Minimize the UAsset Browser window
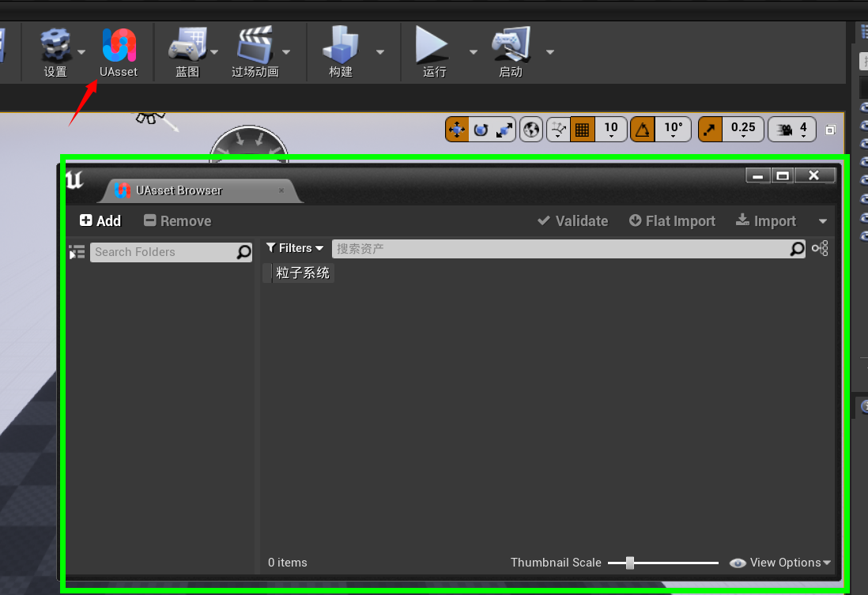 point(758,175)
